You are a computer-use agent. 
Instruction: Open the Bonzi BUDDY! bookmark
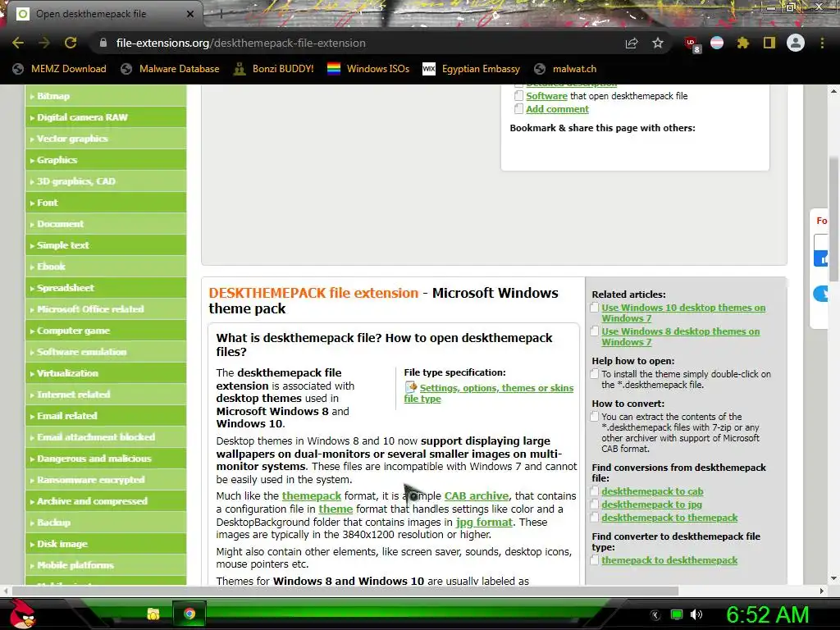tap(273, 69)
